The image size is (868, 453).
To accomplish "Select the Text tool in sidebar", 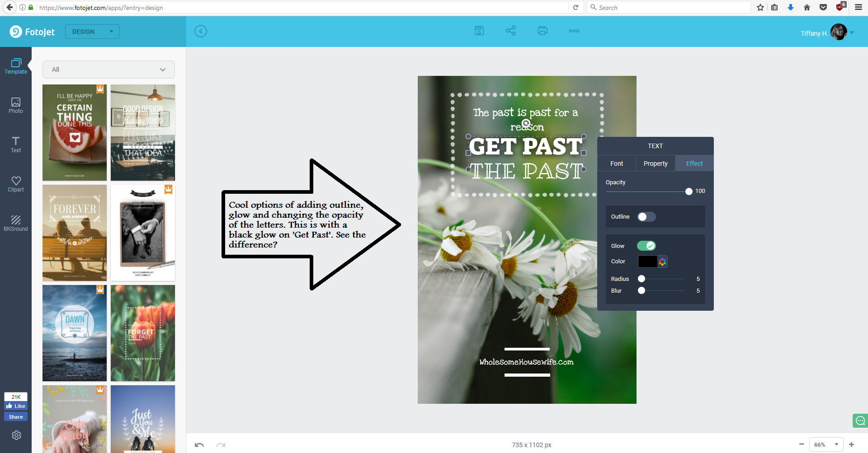I will (16, 145).
